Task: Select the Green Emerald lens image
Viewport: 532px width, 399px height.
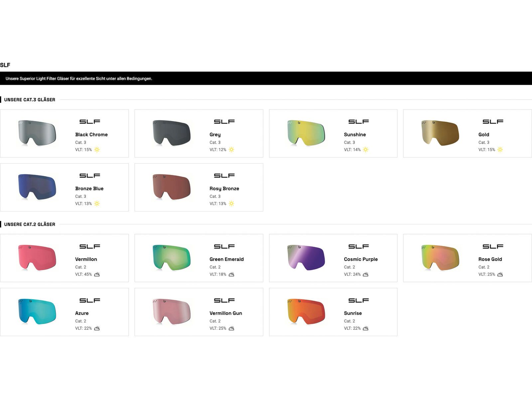Action: coord(172,258)
